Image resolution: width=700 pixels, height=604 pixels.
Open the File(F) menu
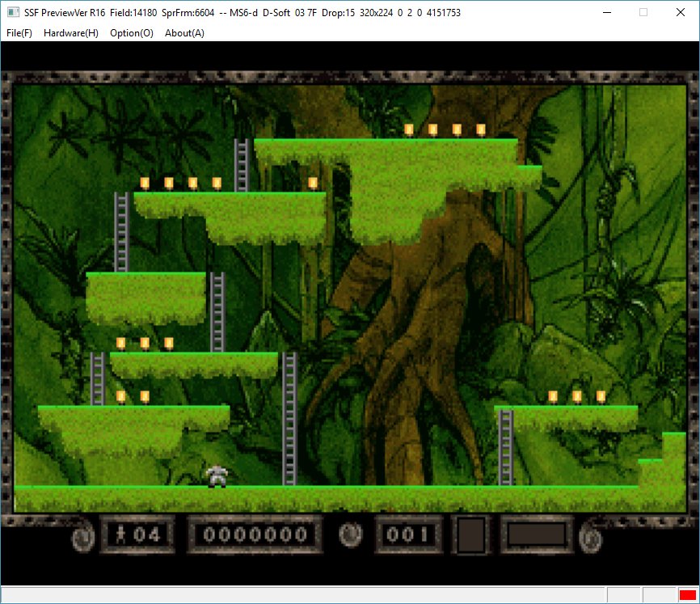tap(19, 32)
